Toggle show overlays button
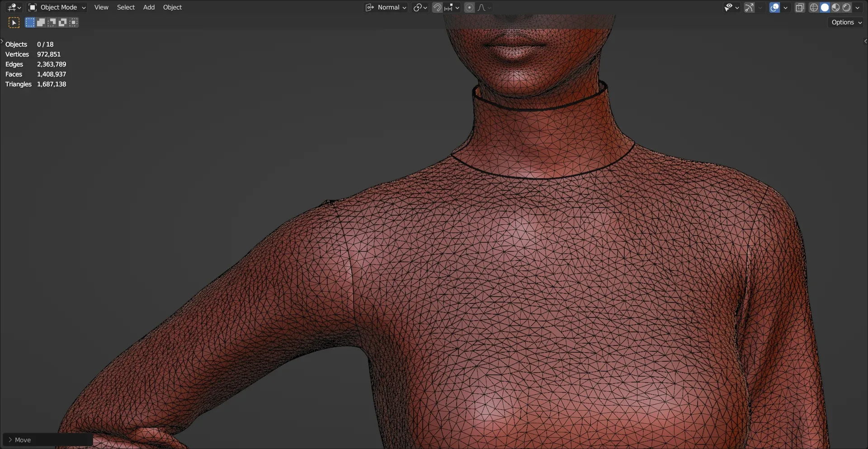 tap(774, 7)
